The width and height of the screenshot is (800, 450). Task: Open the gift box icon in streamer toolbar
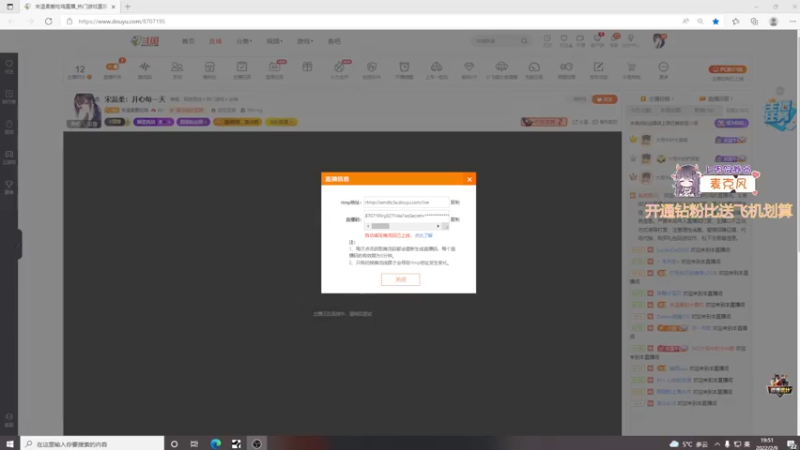point(307,67)
